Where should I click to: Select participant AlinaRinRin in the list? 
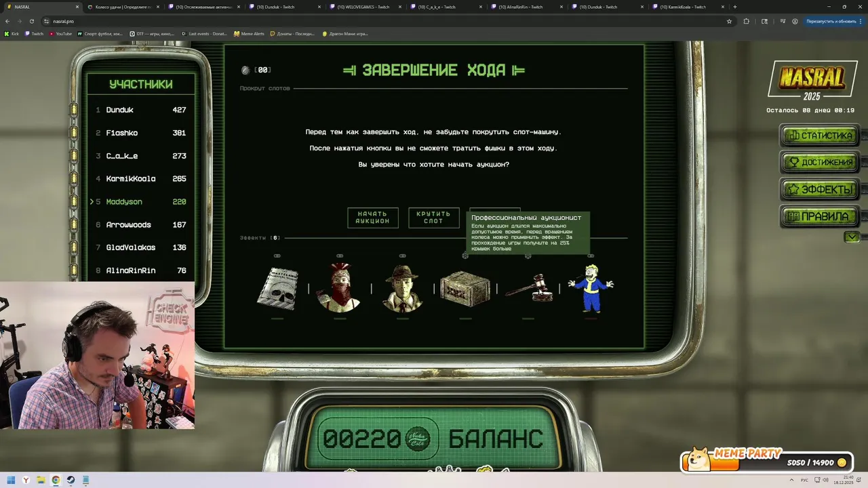140,270
